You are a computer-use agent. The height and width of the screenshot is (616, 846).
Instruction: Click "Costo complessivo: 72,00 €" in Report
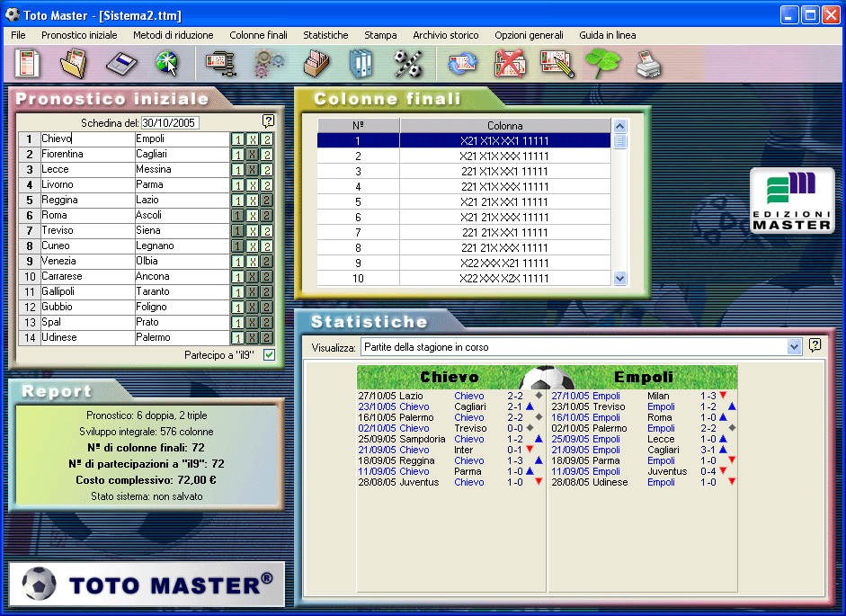146,480
